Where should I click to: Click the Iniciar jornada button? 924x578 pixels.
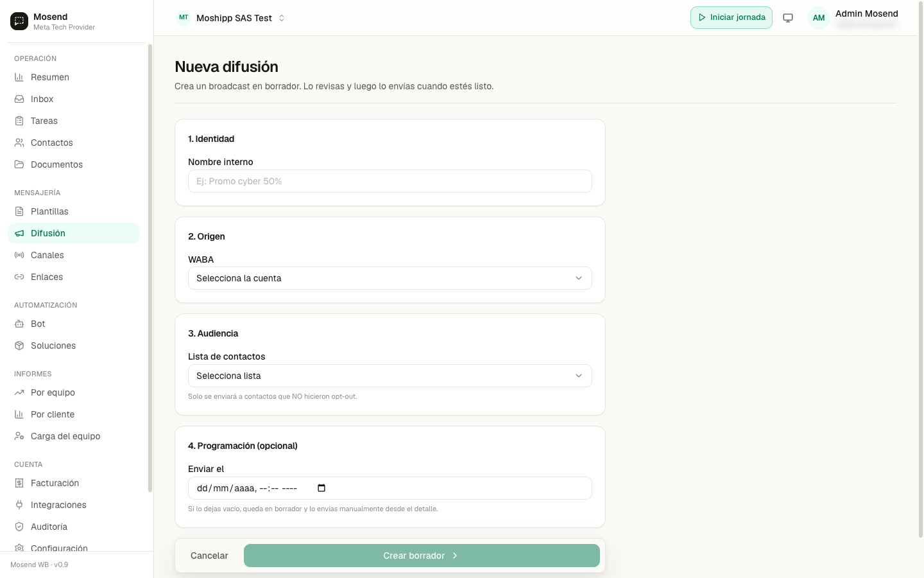coord(732,17)
